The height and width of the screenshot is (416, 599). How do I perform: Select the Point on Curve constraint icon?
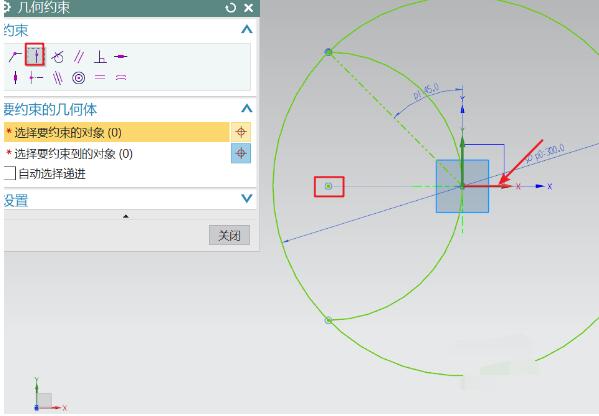click(35, 55)
